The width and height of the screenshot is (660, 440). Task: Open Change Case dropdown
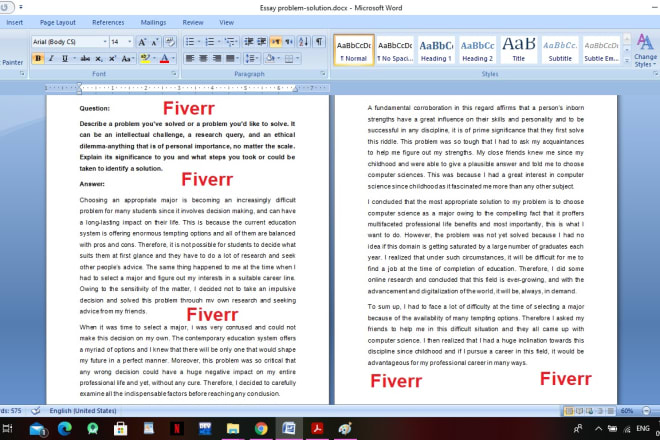pos(128,59)
